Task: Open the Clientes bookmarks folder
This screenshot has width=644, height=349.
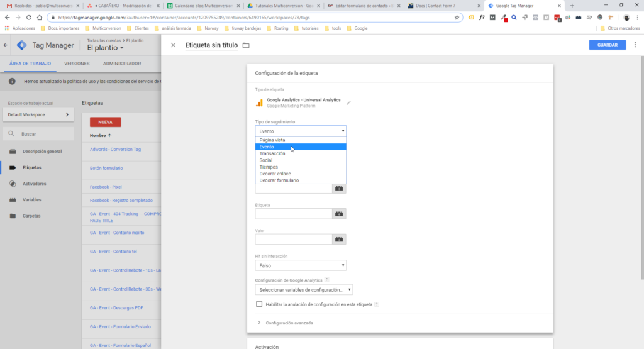Action: (x=138, y=28)
